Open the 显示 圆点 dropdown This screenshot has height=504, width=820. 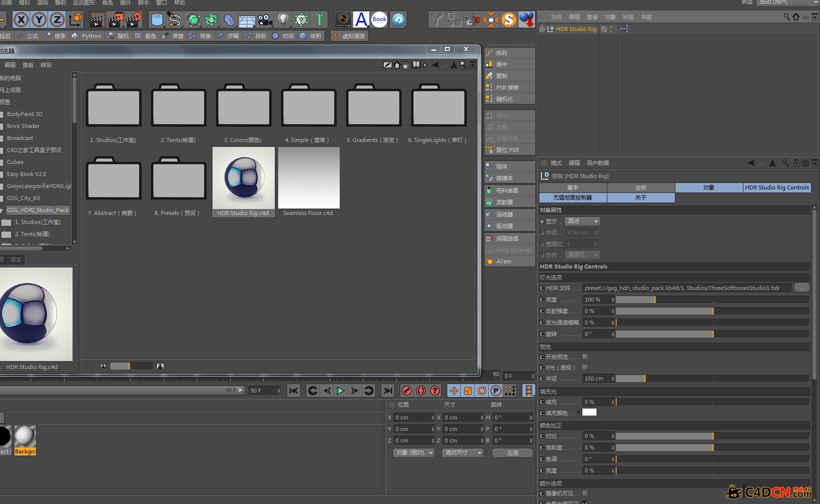coord(582,221)
